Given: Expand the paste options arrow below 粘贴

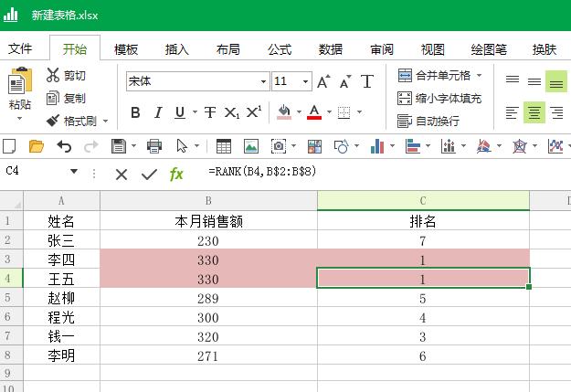Looking at the screenshot, I should coord(20,119).
